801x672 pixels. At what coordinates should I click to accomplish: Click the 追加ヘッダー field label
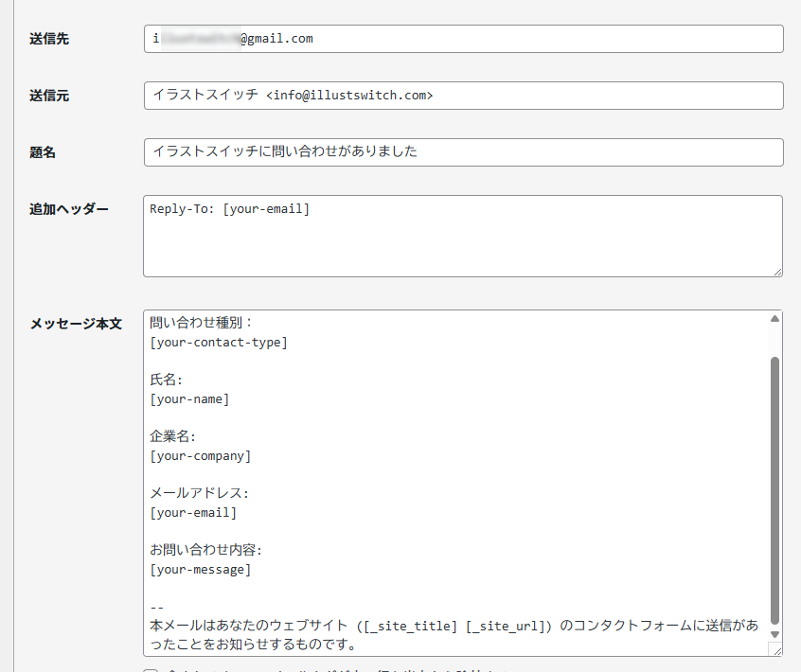[69, 209]
